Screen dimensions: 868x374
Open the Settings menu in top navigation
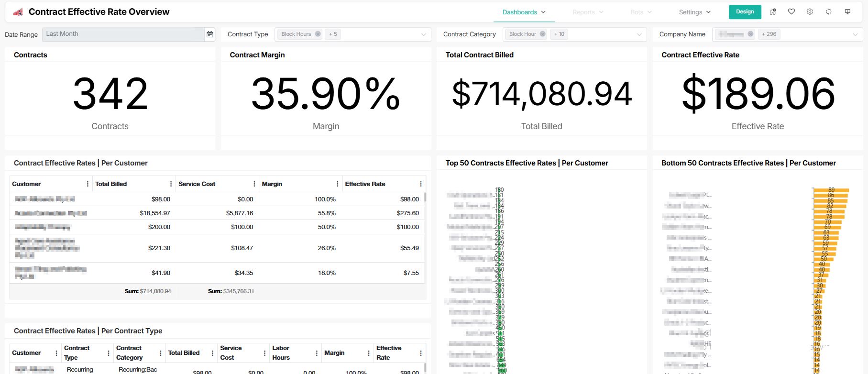tap(694, 12)
